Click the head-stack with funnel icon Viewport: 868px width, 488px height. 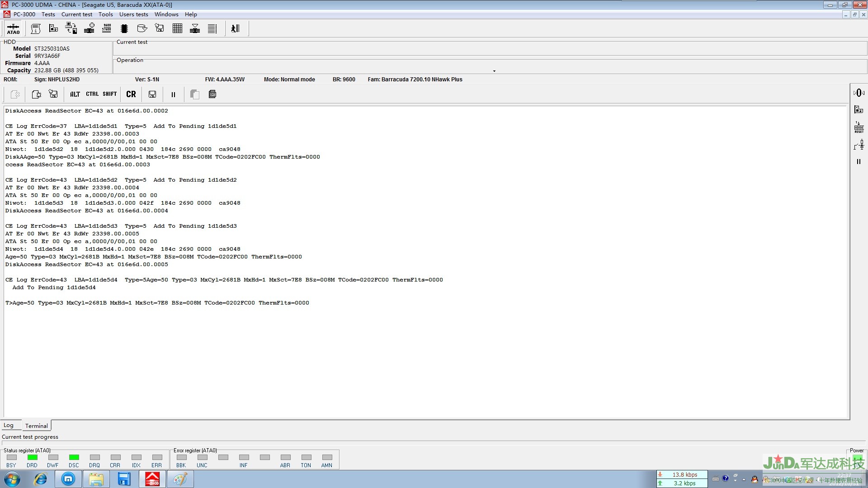[x=195, y=28]
